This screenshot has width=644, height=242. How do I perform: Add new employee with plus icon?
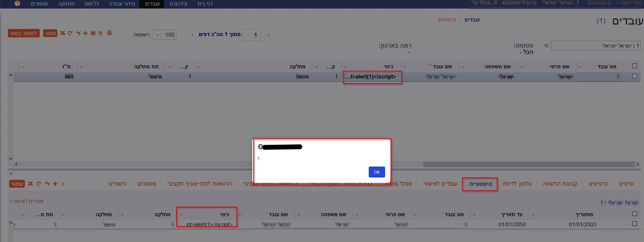85,33
